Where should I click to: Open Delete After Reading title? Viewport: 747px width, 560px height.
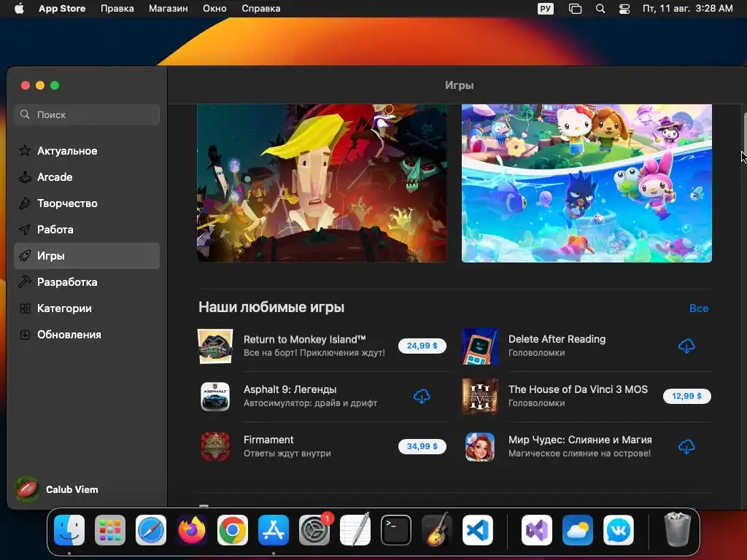[x=557, y=339]
